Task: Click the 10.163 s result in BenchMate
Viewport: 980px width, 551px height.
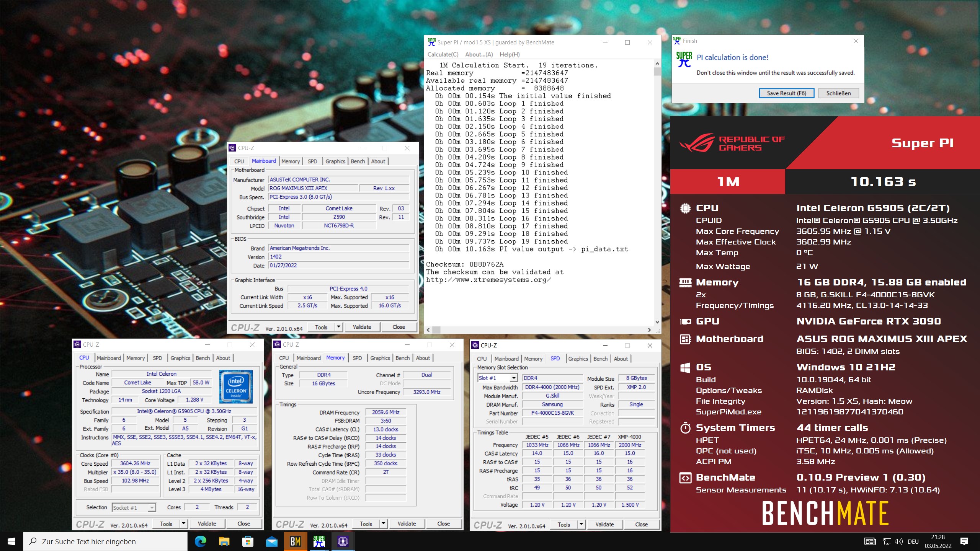Action: [x=883, y=181]
